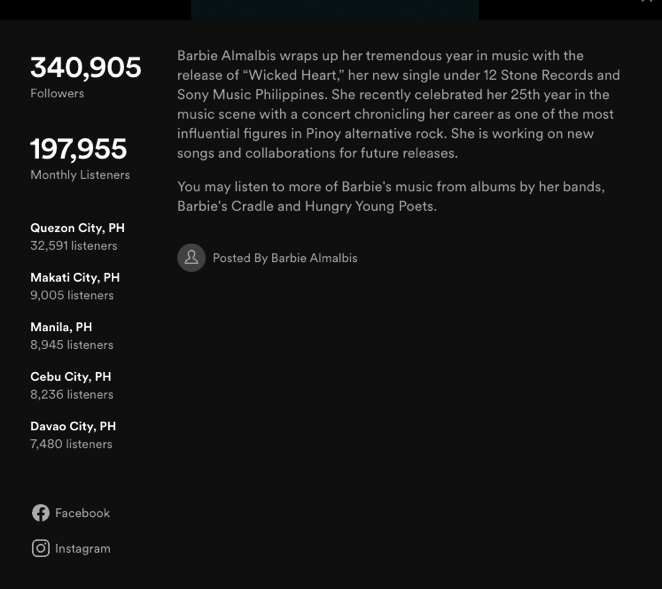This screenshot has height=589, width=662.
Task: Click the 32,591 listeners count
Action: pos(74,246)
